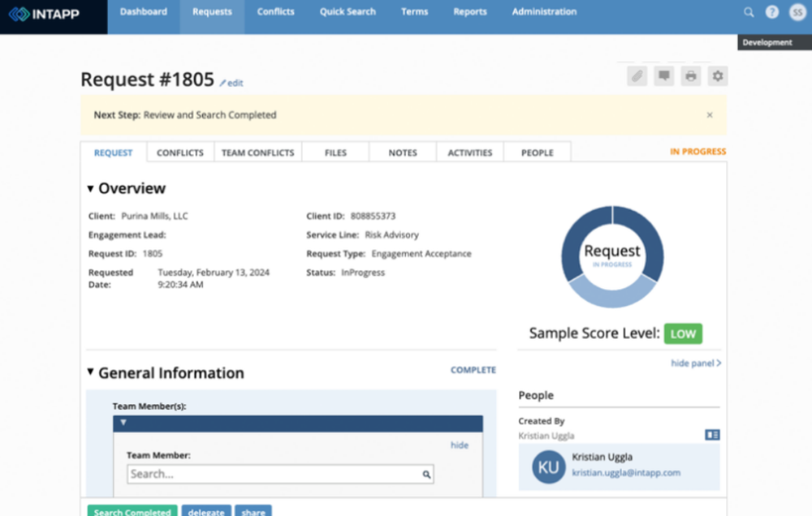The width and height of the screenshot is (812, 516).
Task: Click the Next Step: Review and Search Completed text
Action: pyautogui.click(x=185, y=115)
